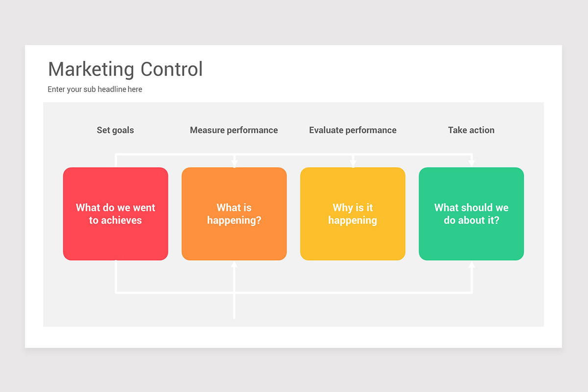Click the 'Take action' heading label
The height and width of the screenshot is (392, 588).
click(471, 130)
